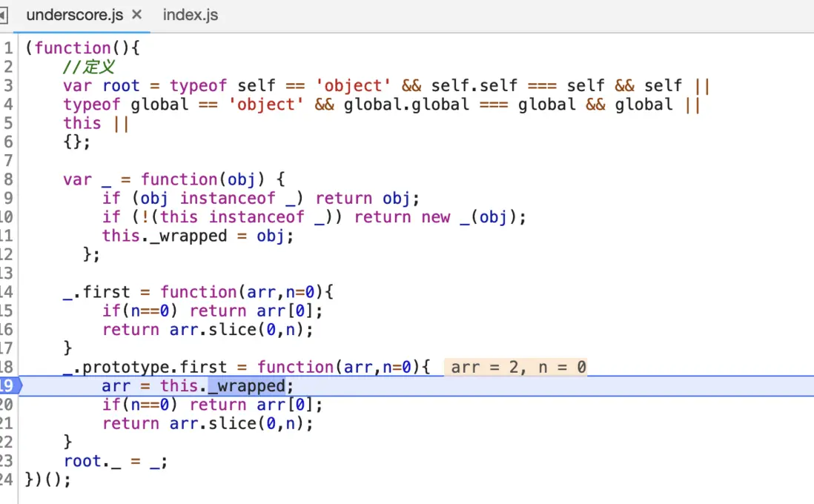Click '_.first' on line 14

tap(96, 292)
